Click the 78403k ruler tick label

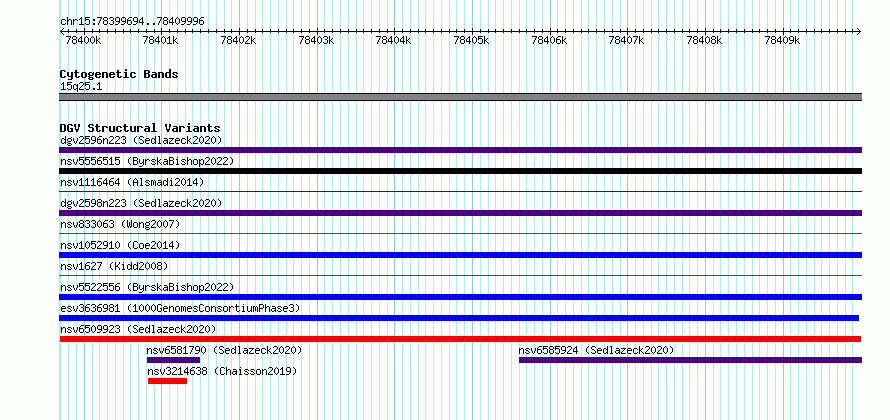[316, 40]
